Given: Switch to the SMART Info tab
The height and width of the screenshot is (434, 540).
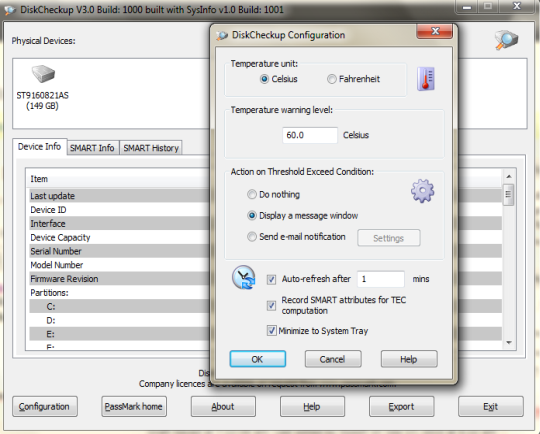Looking at the screenshot, I should [x=92, y=148].
